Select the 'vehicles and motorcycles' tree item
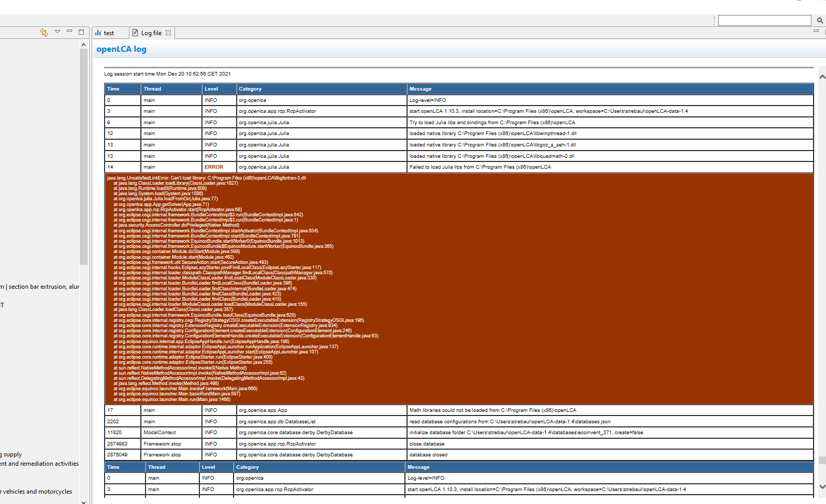 37,492
